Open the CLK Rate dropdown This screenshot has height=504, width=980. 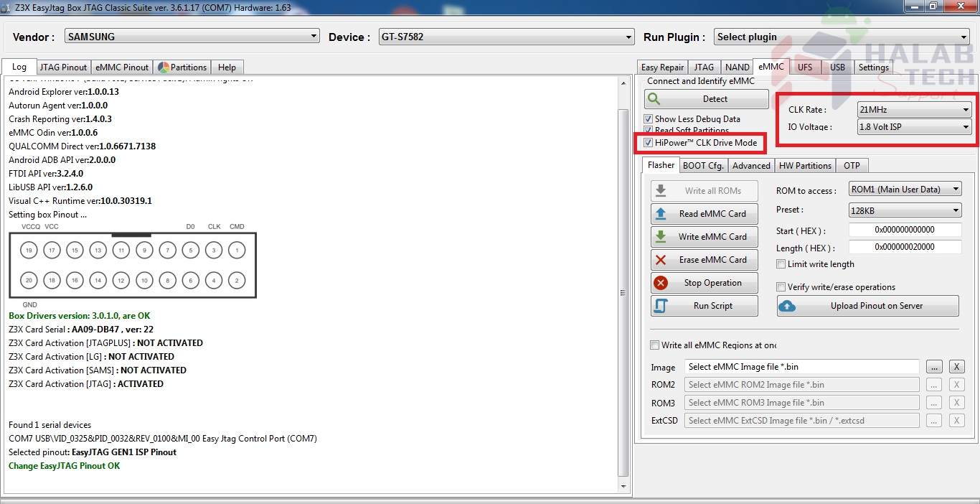click(x=914, y=110)
